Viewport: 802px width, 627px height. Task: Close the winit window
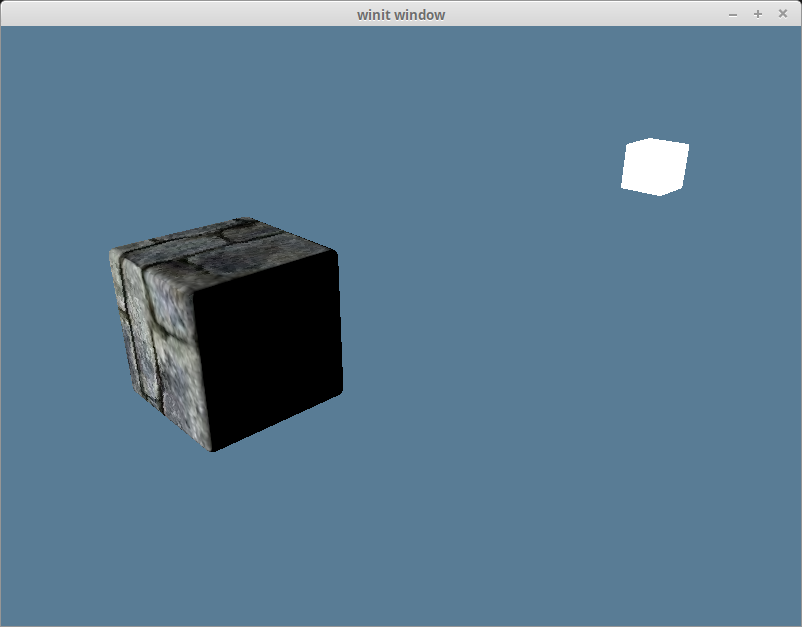tap(783, 14)
